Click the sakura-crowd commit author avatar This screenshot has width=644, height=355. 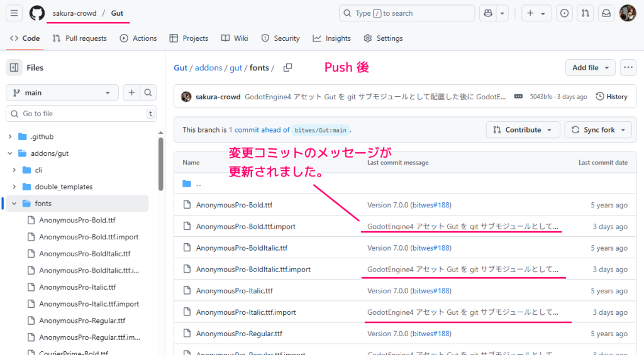(x=186, y=97)
